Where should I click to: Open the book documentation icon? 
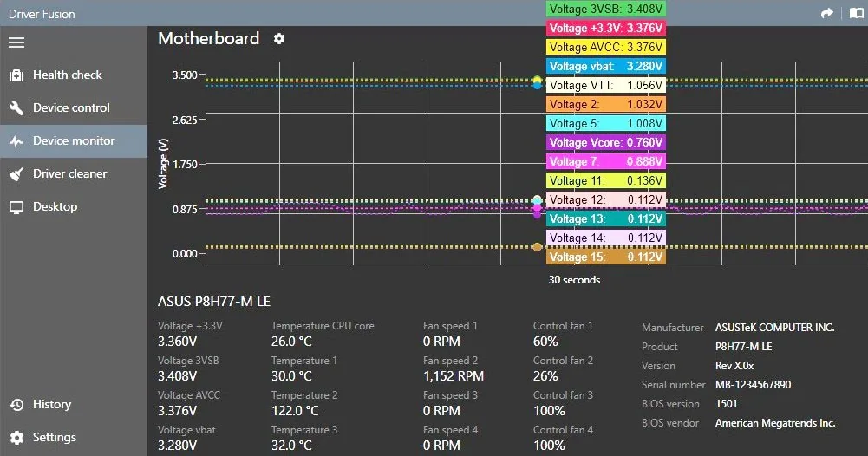(857, 13)
